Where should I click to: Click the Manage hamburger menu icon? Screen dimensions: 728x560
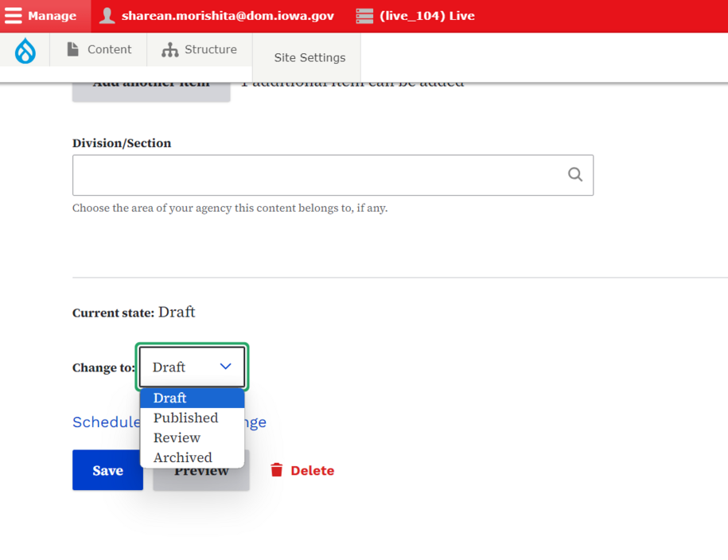tap(14, 16)
